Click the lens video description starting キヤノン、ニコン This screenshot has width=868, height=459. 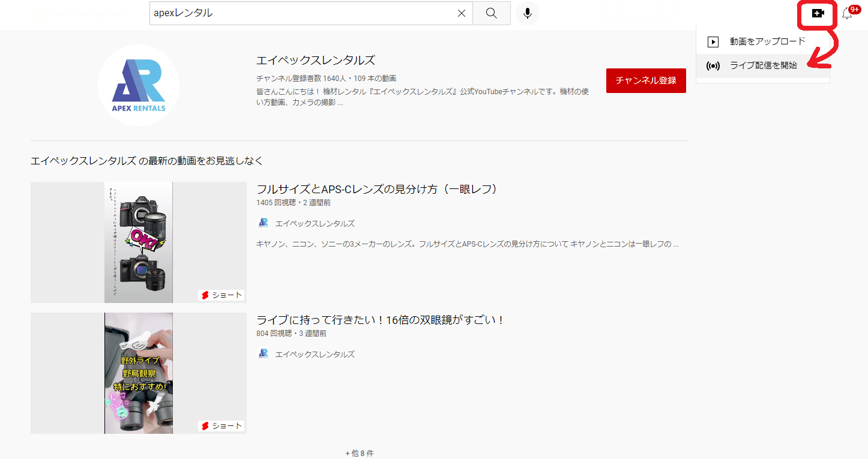coord(468,244)
